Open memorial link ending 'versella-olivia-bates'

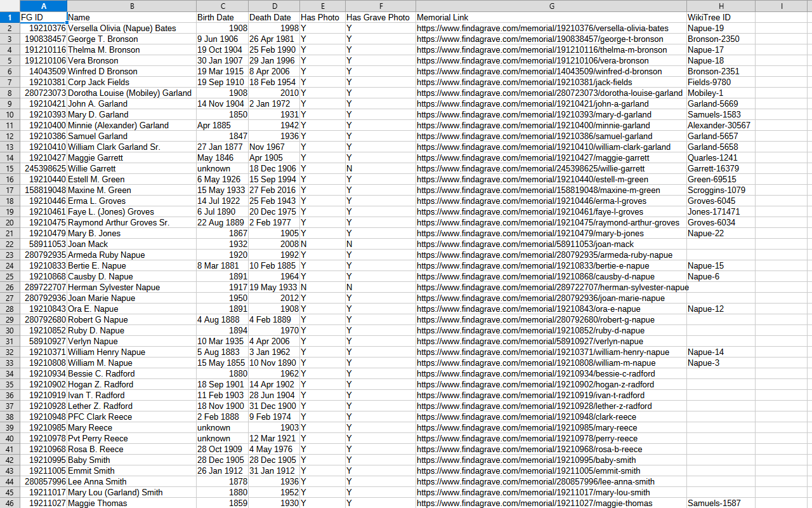[551, 28]
